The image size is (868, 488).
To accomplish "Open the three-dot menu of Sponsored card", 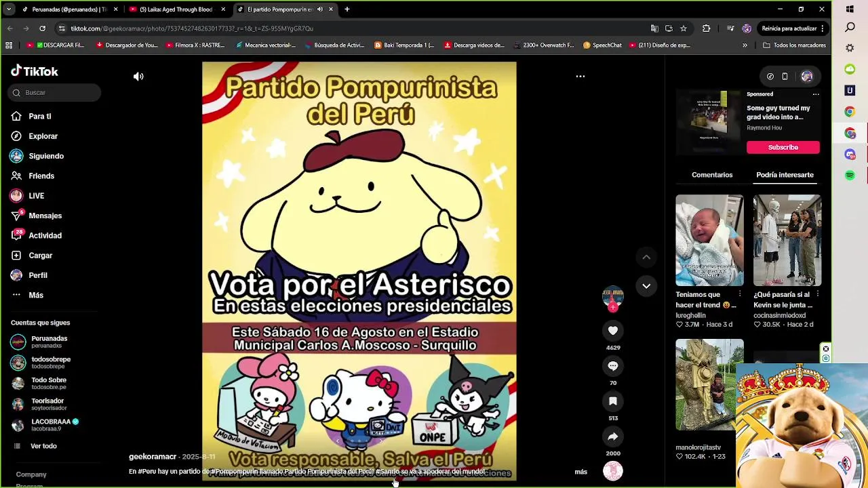I will pyautogui.click(x=816, y=94).
